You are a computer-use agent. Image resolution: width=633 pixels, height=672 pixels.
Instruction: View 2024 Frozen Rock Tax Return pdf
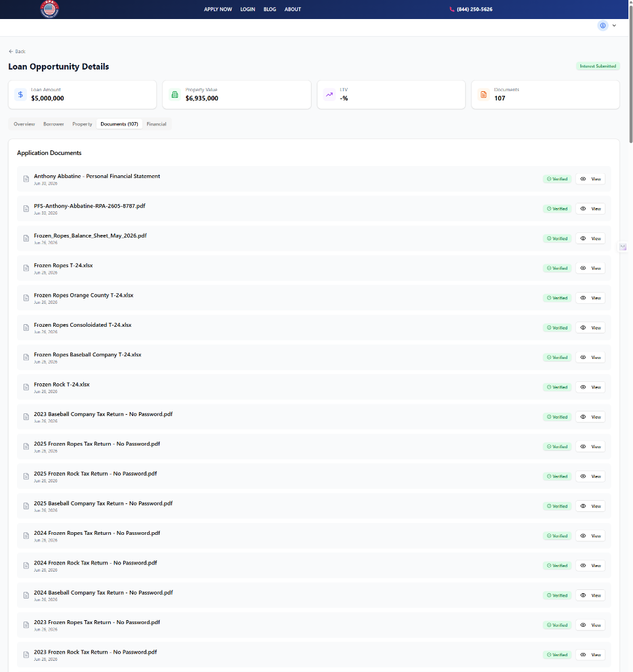[590, 566]
